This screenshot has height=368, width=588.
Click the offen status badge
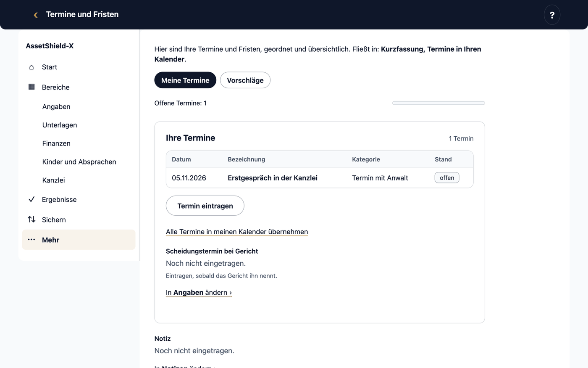pyautogui.click(x=447, y=178)
